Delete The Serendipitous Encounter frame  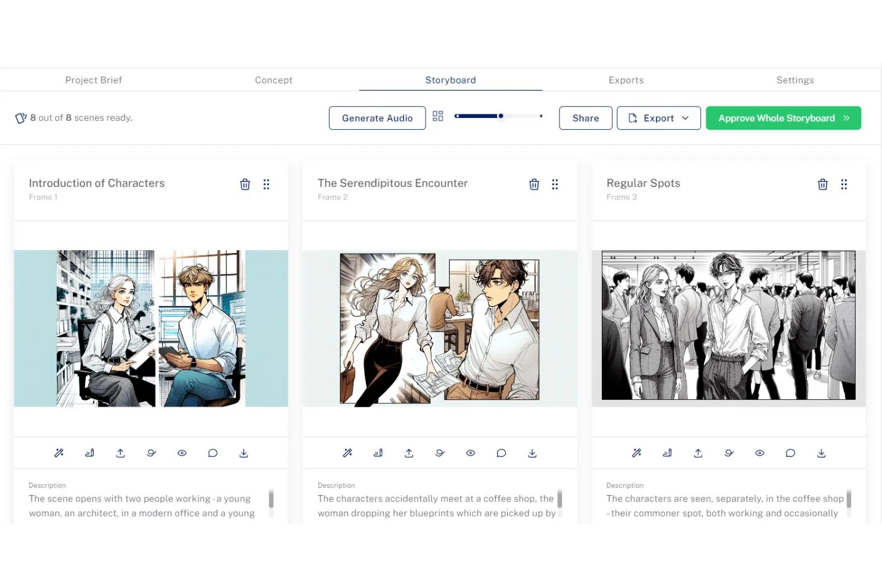[534, 185]
